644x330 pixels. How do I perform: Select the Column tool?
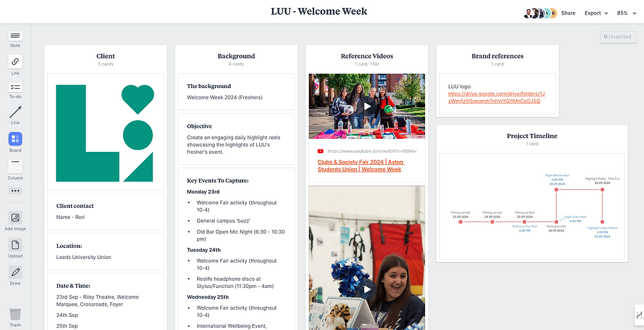(x=15, y=170)
